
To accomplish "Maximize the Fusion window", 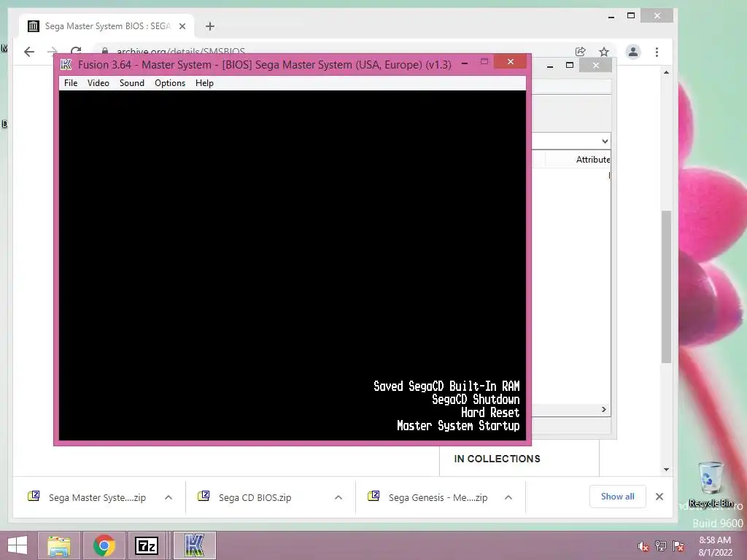I will (484, 61).
